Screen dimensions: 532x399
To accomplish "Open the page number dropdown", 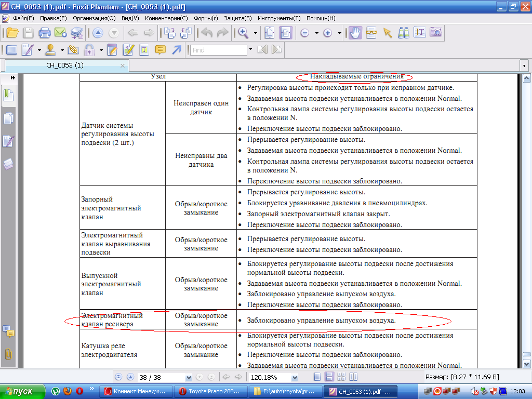I will point(189,377).
